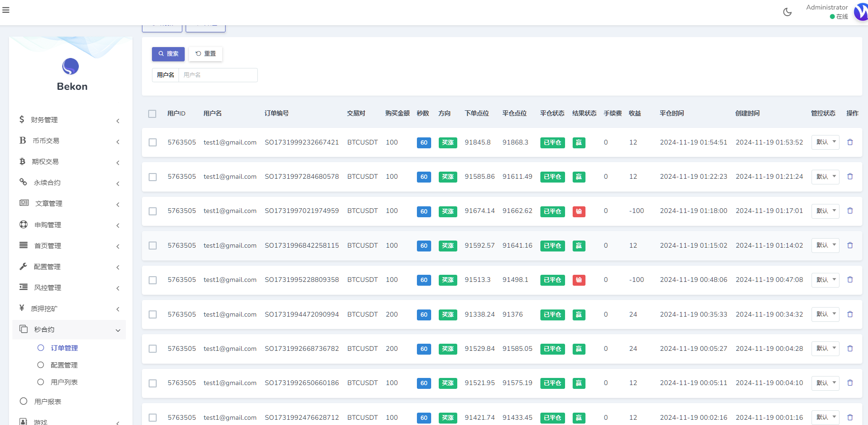Viewport: 868px width, 425px height.
Task: Select checkbox for order SO1731997284680578
Action: 152,177
